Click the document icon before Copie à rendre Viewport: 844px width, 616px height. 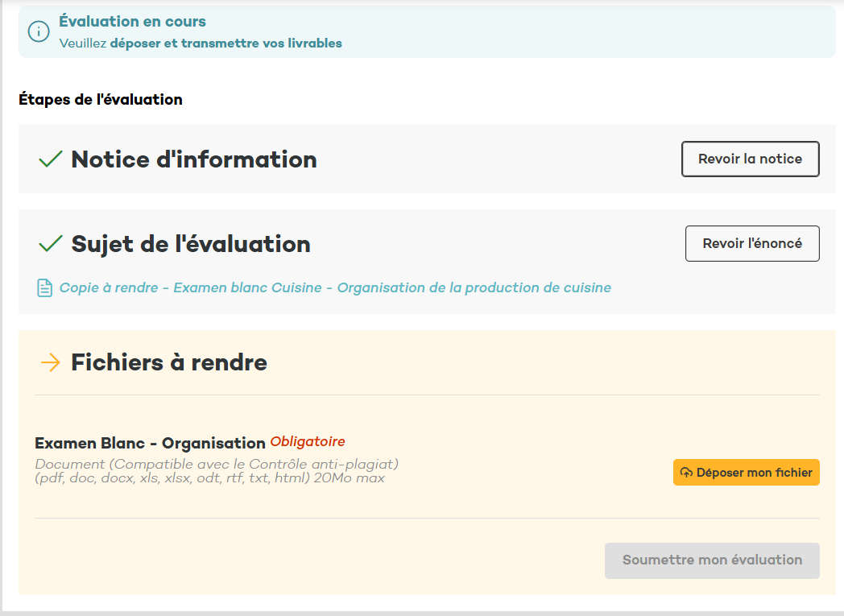point(45,288)
